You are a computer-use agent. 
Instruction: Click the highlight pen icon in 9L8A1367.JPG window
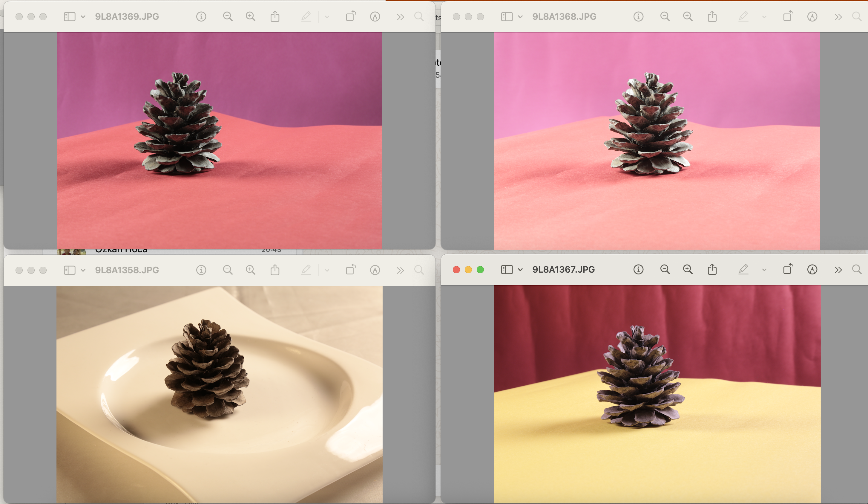pyautogui.click(x=743, y=270)
